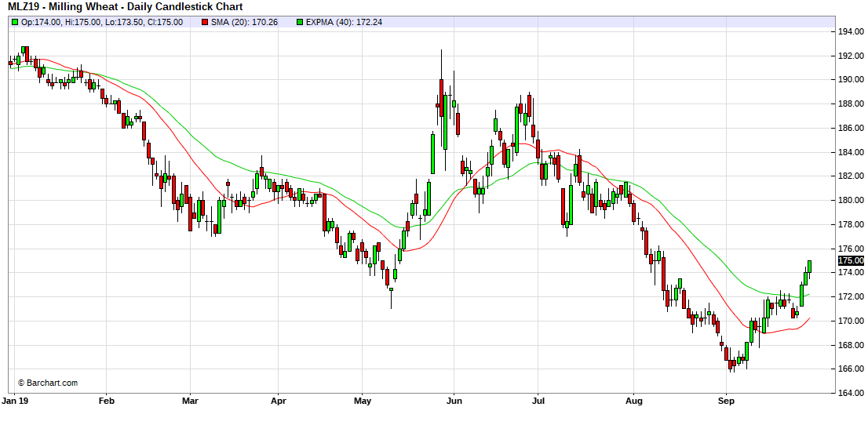Image resolution: width=868 pixels, height=425 pixels.
Task: Click the 175.00 current price marker
Action: (x=852, y=260)
